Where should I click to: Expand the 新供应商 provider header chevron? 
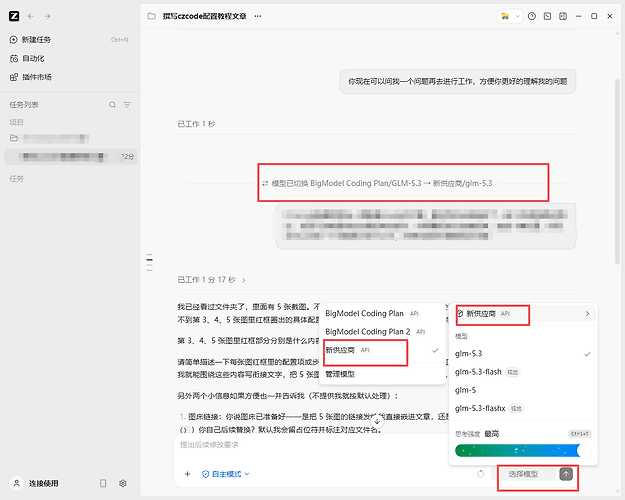587,314
